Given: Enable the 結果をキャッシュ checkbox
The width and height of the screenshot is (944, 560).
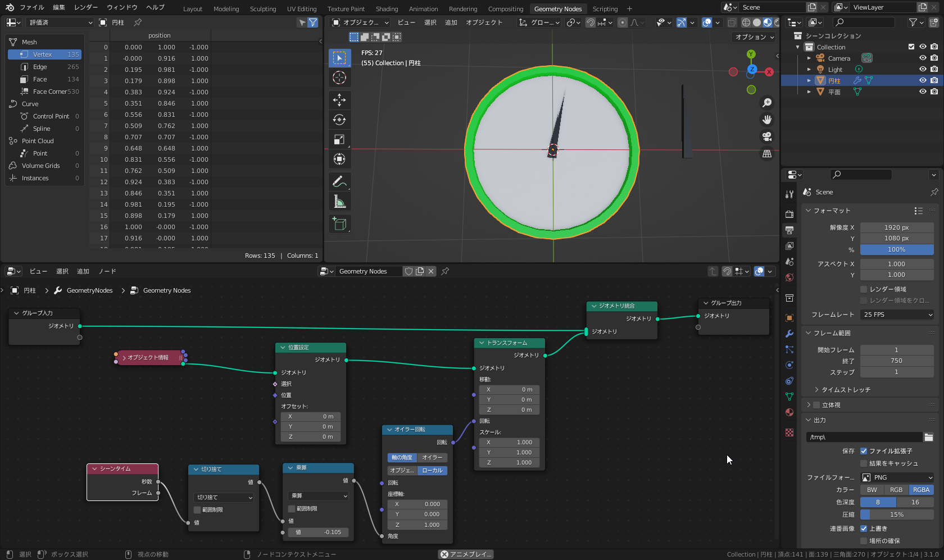Looking at the screenshot, I should click(864, 463).
